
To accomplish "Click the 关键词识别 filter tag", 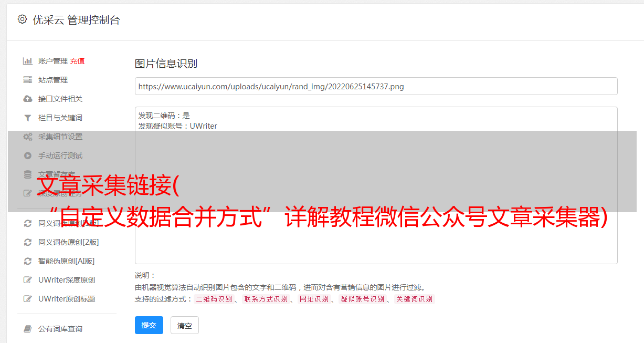I will tap(415, 299).
